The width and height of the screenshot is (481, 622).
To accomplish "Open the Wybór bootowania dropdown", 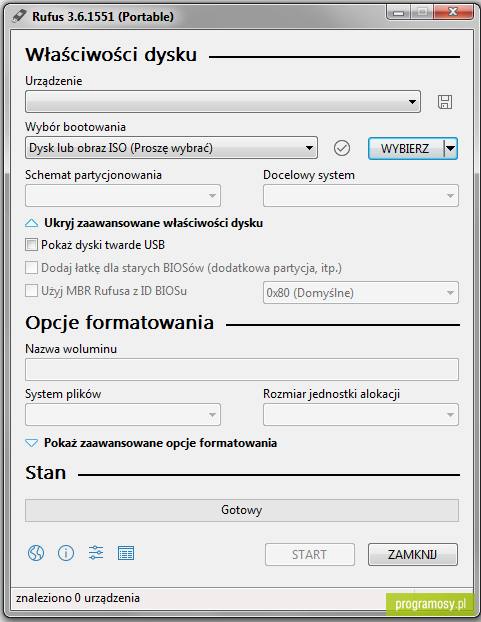I will (x=171, y=148).
